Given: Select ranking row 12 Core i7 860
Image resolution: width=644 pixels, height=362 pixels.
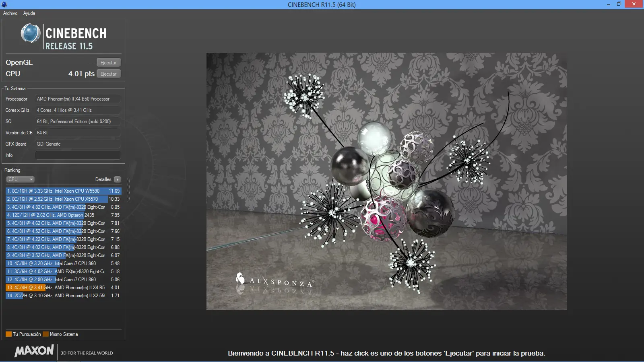Looking at the screenshot, I should coord(64,280).
